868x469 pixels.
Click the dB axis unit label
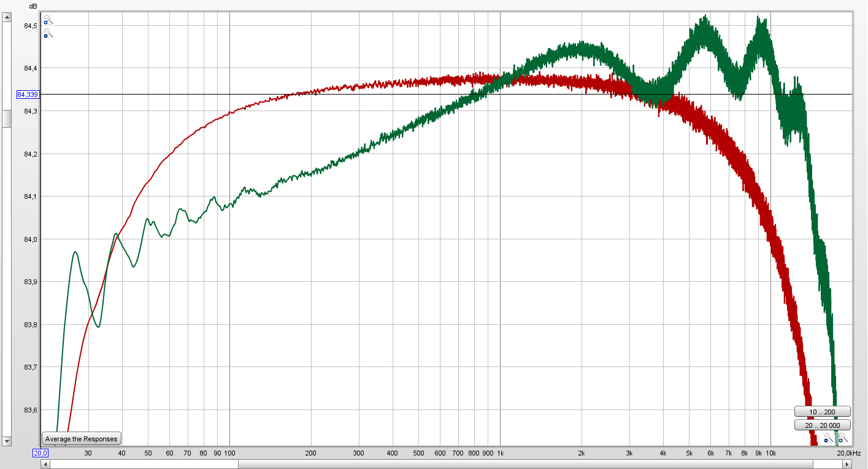pos(33,6)
